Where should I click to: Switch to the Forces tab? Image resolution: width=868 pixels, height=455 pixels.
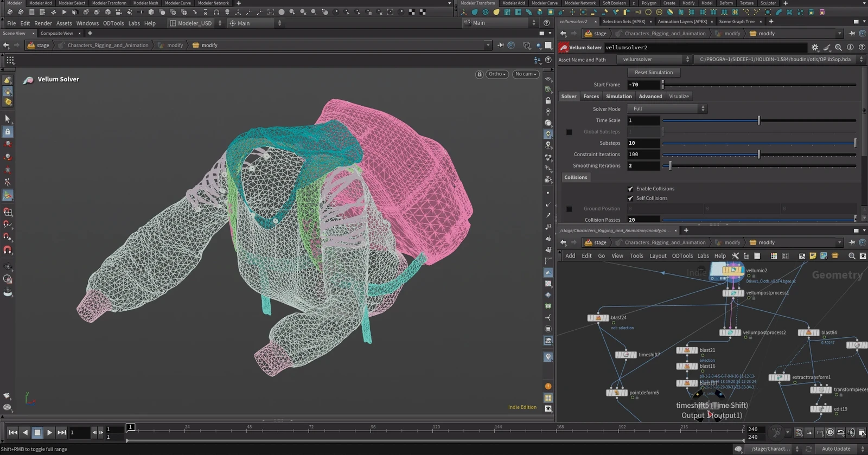point(591,97)
